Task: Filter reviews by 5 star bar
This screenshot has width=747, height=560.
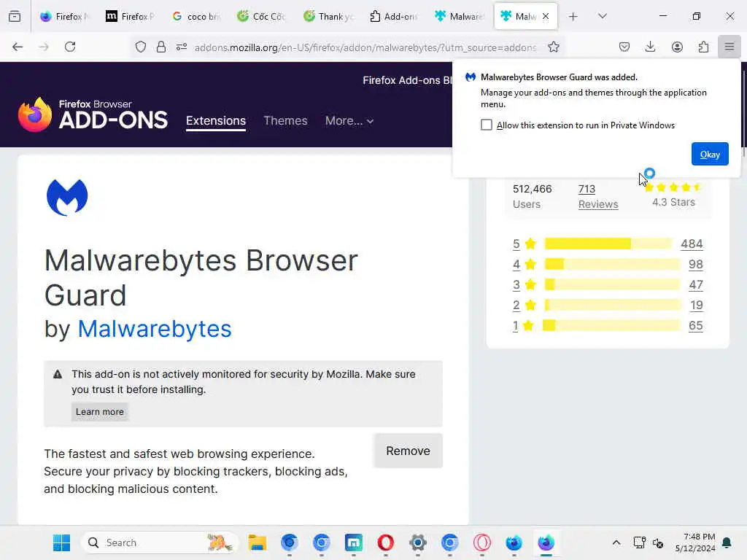Action: [x=608, y=244]
